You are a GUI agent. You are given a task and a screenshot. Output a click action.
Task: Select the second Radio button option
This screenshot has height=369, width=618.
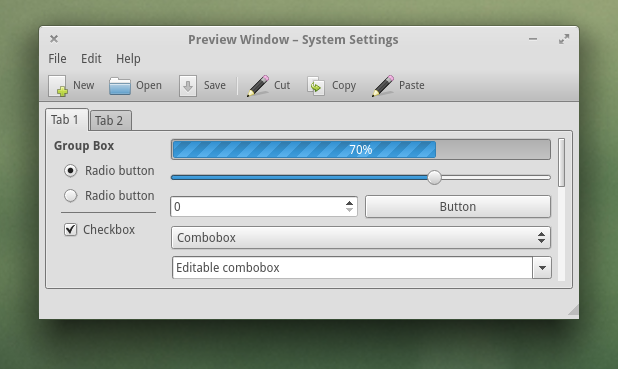71,196
